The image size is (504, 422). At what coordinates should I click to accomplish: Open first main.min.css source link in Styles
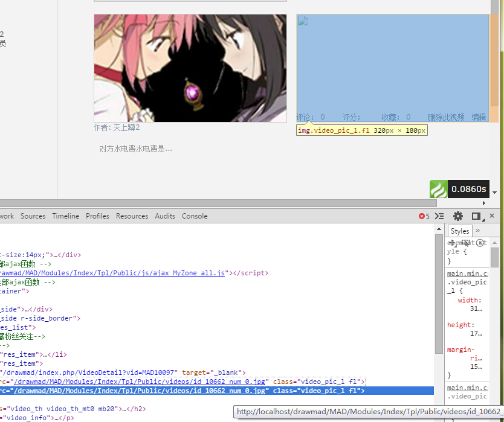point(468,273)
